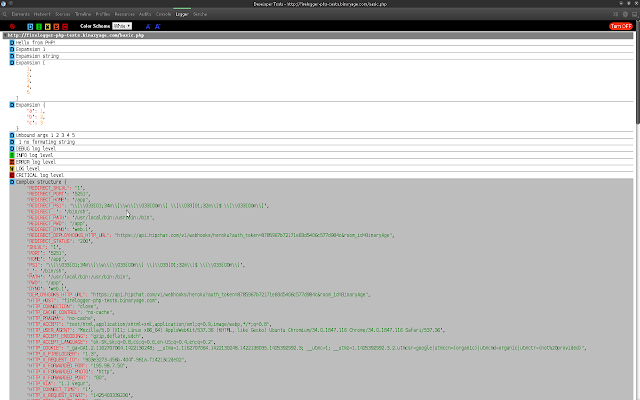640x400 pixels.
Task: Switch to the Console tab
Action: coord(163,14)
